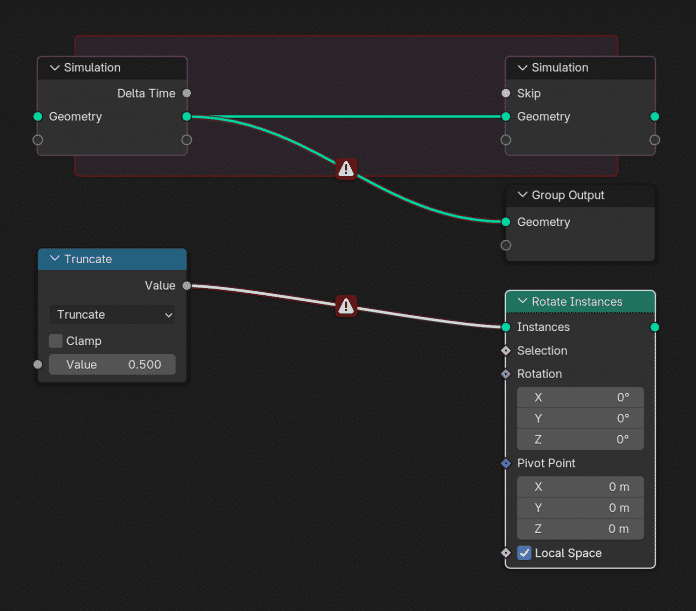Viewport: 696px width, 611px height.
Task: Collapse the Group Output node
Action: [x=522, y=195]
